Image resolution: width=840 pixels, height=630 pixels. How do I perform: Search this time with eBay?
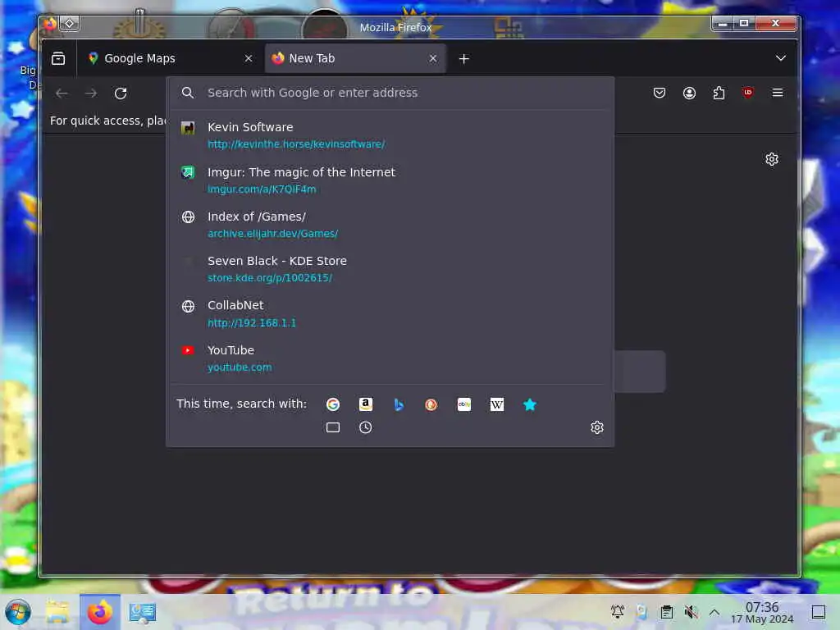(464, 404)
